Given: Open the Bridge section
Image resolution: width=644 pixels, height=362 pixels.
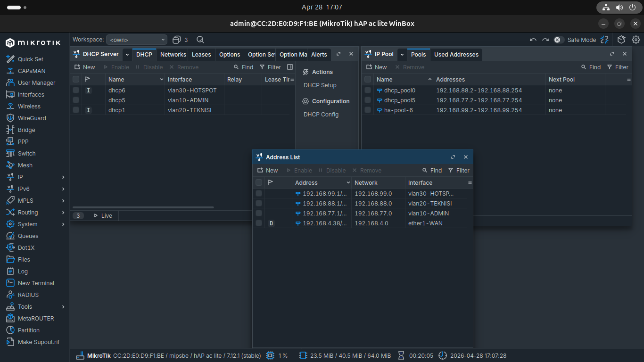Looking at the screenshot, I should (26, 130).
